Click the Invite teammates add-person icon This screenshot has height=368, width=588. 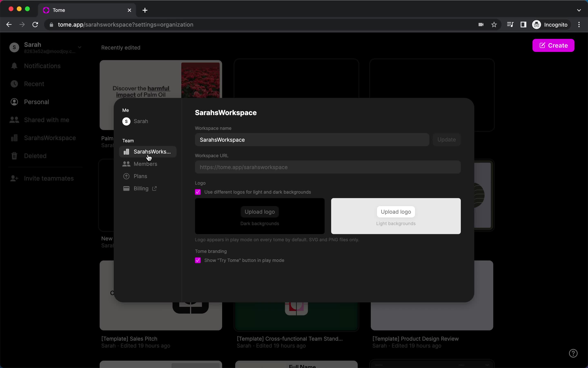tap(14, 178)
